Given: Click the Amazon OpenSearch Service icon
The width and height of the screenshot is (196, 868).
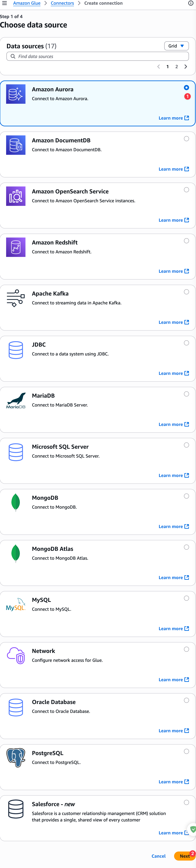Looking at the screenshot, I should pyautogui.click(x=16, y=196).
